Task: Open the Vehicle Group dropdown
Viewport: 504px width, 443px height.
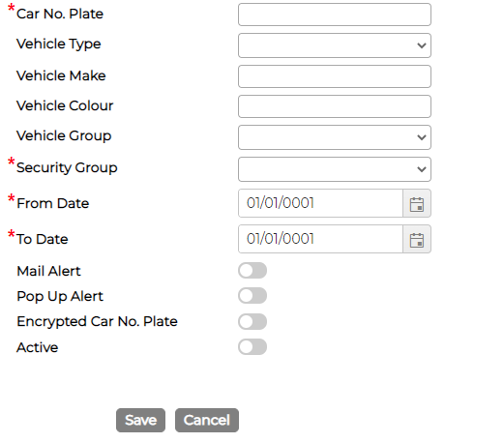Action: 335,137
